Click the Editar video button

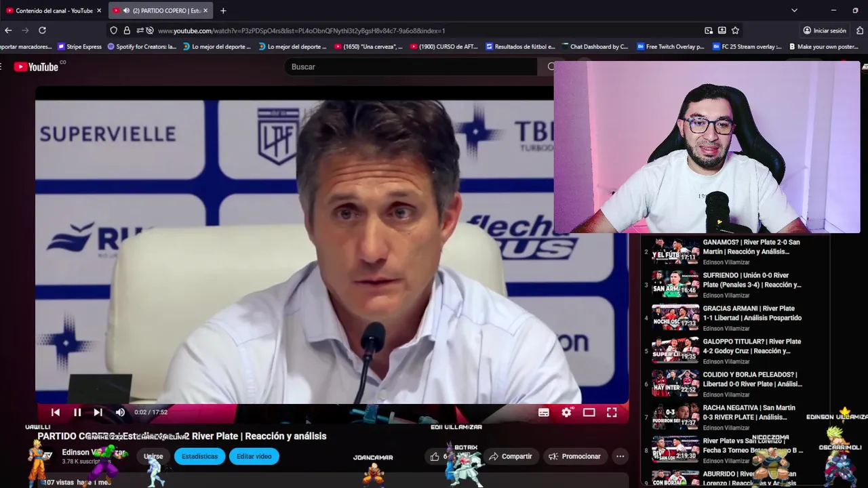(x=254, y=456)
